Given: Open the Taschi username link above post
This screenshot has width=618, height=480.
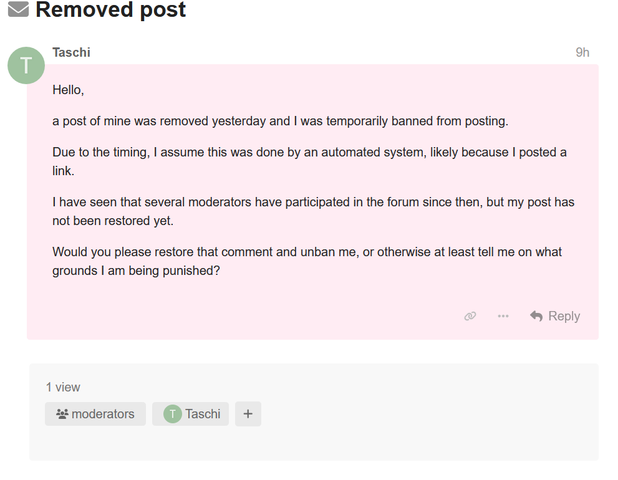Looking at the screenshot, I should click(71, 52).
